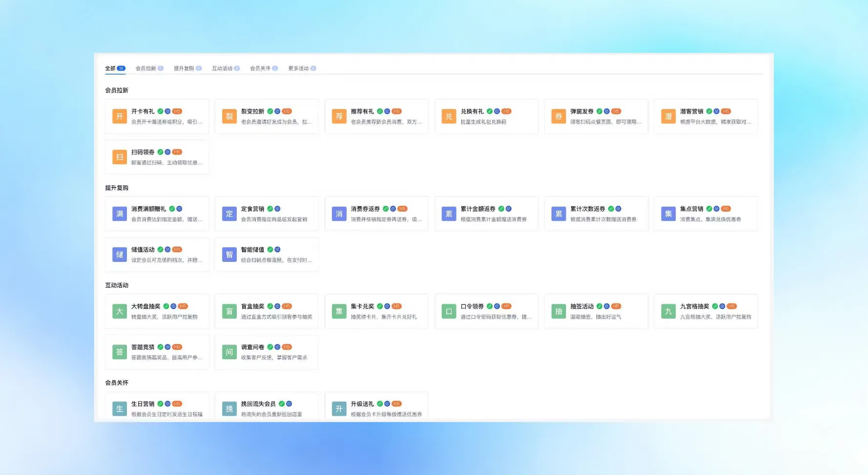Click the green 问 icon for 调查问卷

[229, 352]
